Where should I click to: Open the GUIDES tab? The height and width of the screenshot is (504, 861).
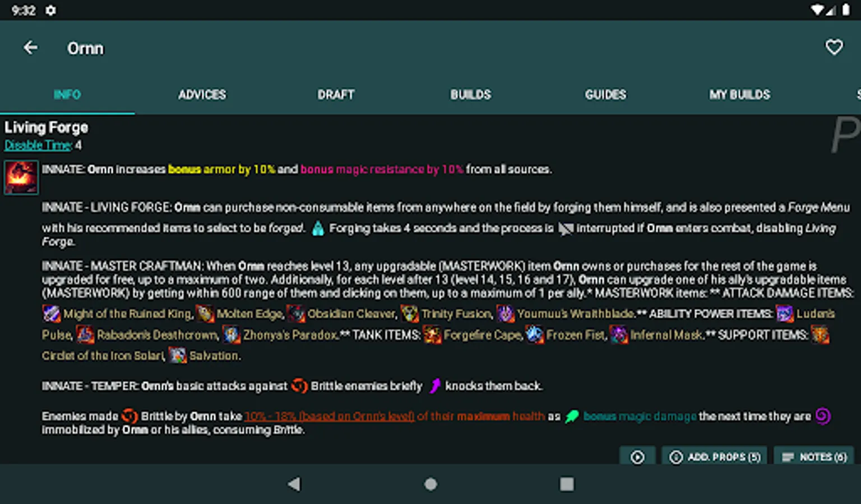click(605, 95)
